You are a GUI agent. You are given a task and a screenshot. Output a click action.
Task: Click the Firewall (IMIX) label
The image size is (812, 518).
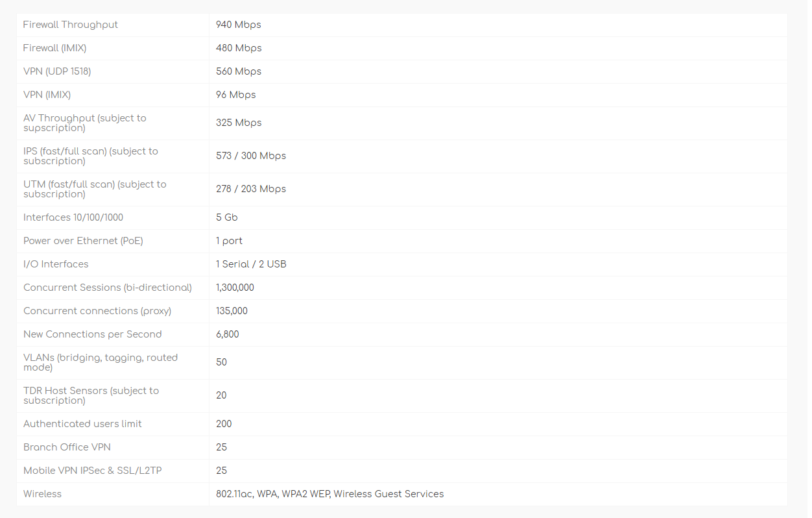pyautogui.click(x=54, y=48)
